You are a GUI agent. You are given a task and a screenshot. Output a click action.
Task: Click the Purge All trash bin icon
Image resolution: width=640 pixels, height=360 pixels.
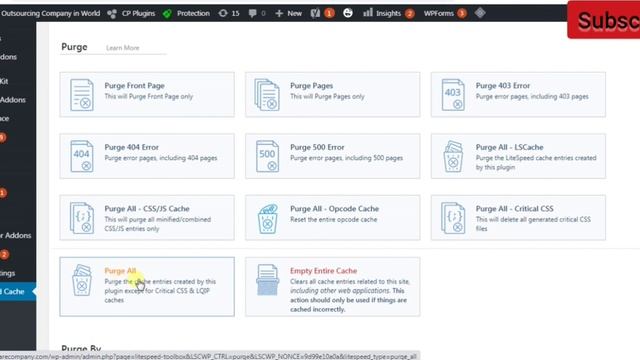[82, 280]
